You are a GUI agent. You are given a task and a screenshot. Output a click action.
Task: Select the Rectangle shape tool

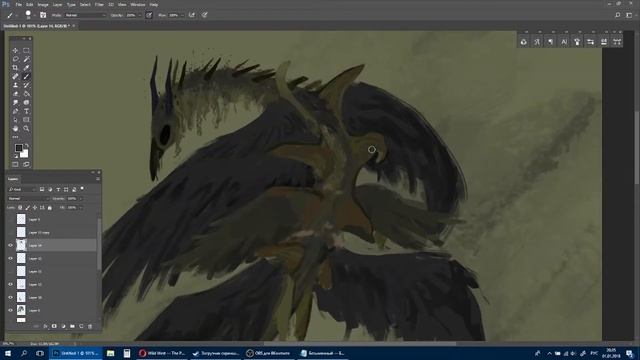[x=26, y=120]
